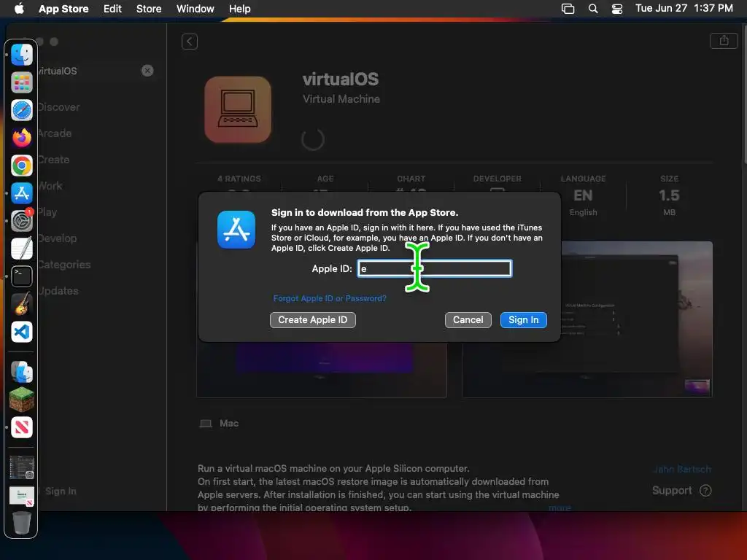The image size is (747, 560).
Task: Select Arcade in the sidebar
Action: pos(55,133)
